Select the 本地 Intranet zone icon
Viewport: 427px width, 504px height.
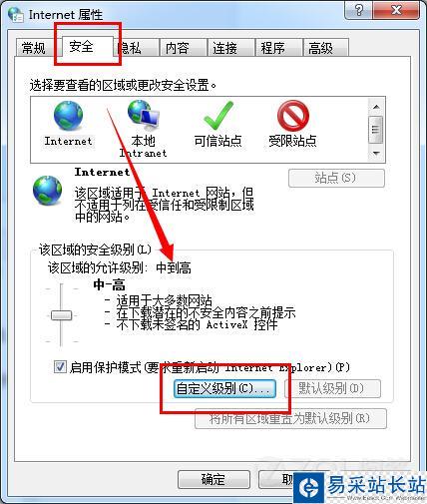click(x=144, y=115)
